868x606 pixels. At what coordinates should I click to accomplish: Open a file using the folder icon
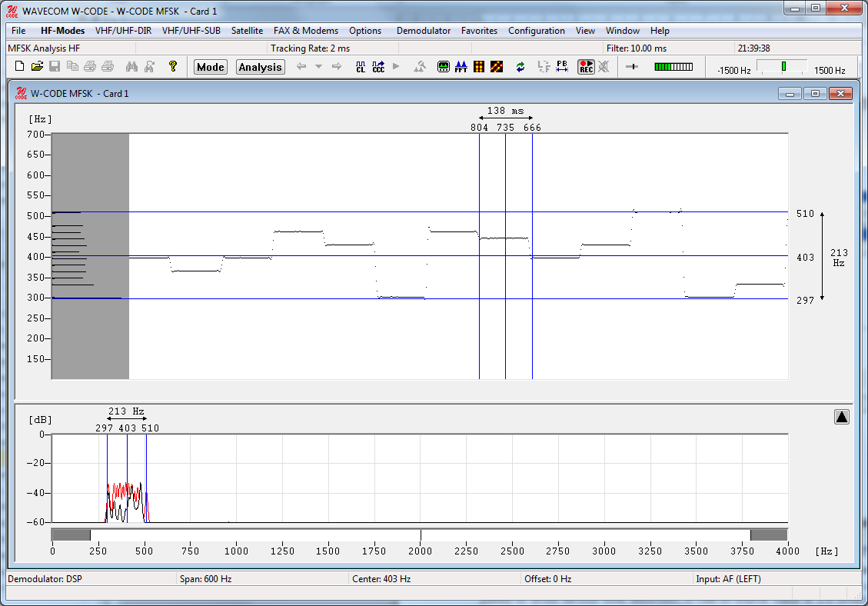point(37,66)
